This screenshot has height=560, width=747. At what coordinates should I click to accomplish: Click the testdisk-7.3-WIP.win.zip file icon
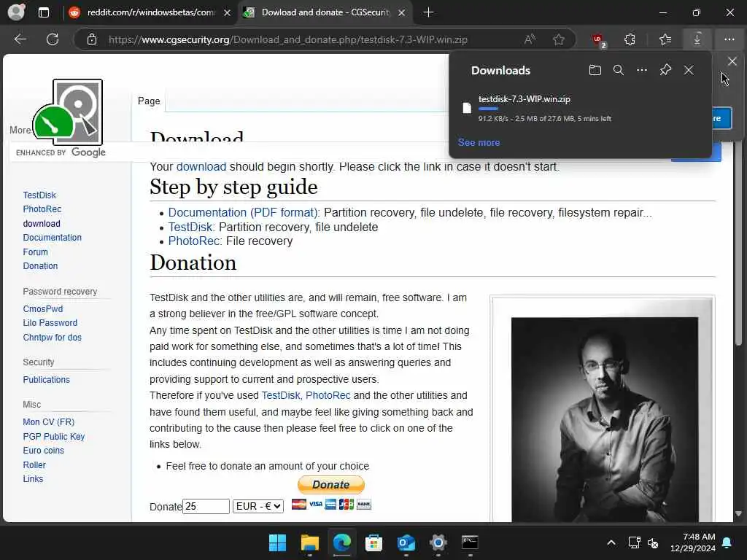point(467,108)
